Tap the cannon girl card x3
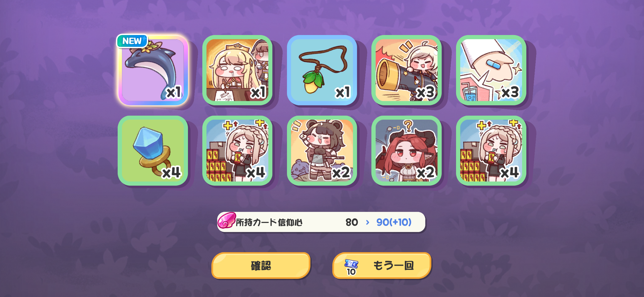Viewport: 644px width, 297px height. pyautogui.click(x=406, y=70)
